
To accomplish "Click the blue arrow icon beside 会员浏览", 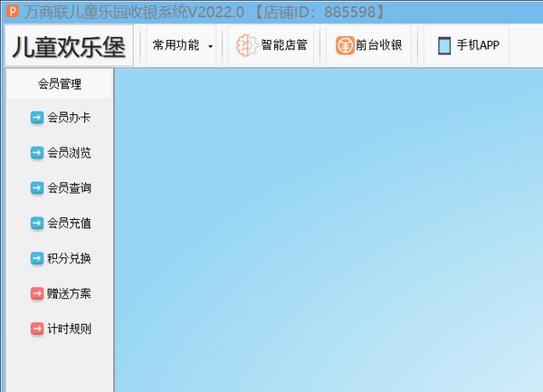I will coord(37,152).
